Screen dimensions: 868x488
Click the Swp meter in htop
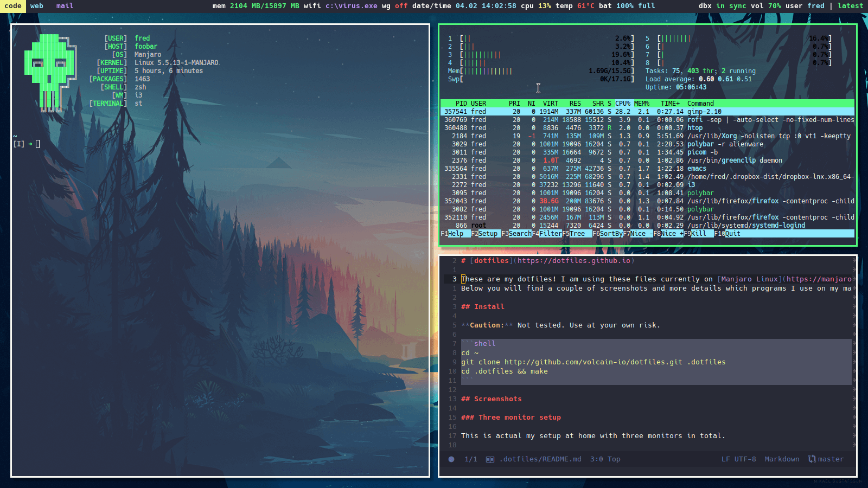click(x=541, y=79)
